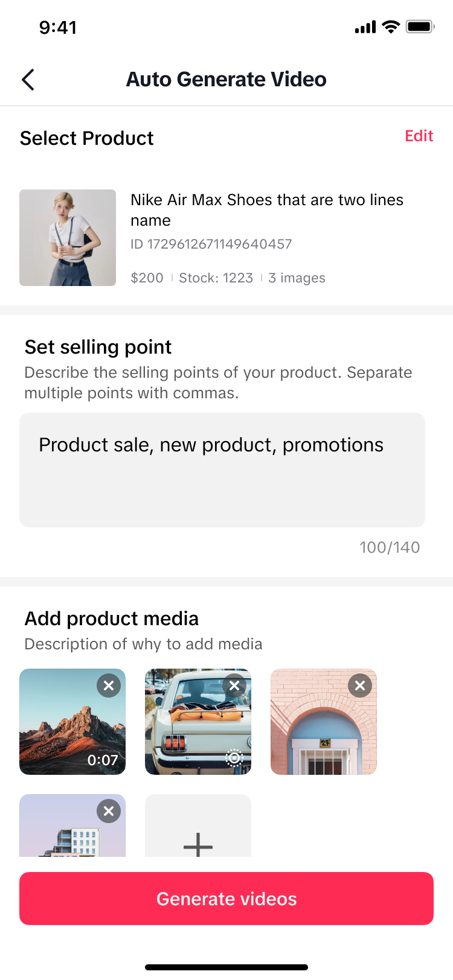Tap the Nike Air Max product name
The image size is (453, 980).
tap(267, 209)
